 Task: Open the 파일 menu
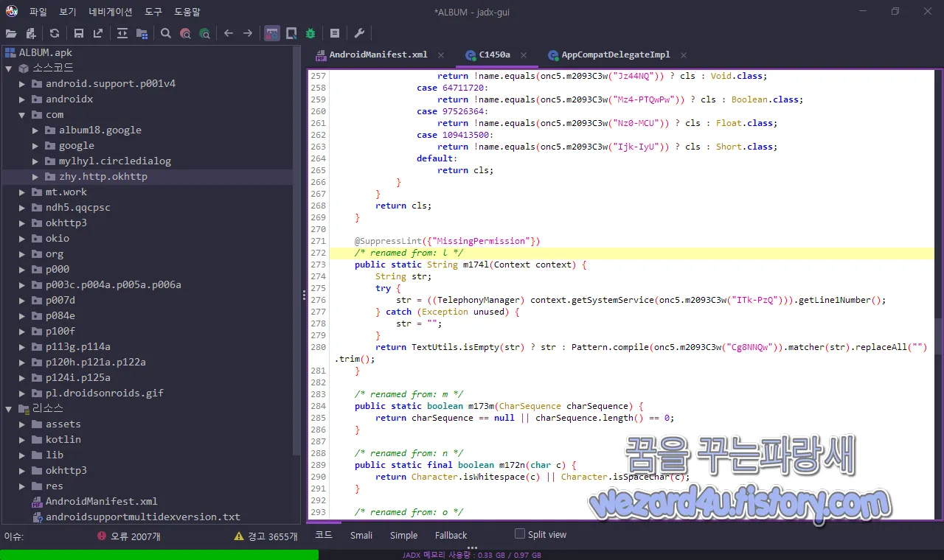tap(38, 12)
